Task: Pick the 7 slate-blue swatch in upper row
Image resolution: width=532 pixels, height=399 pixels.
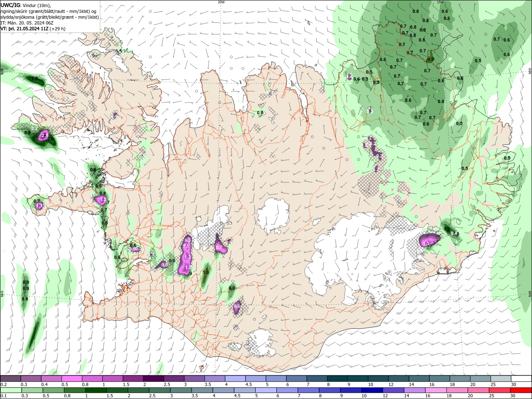Action: (317, 378)
